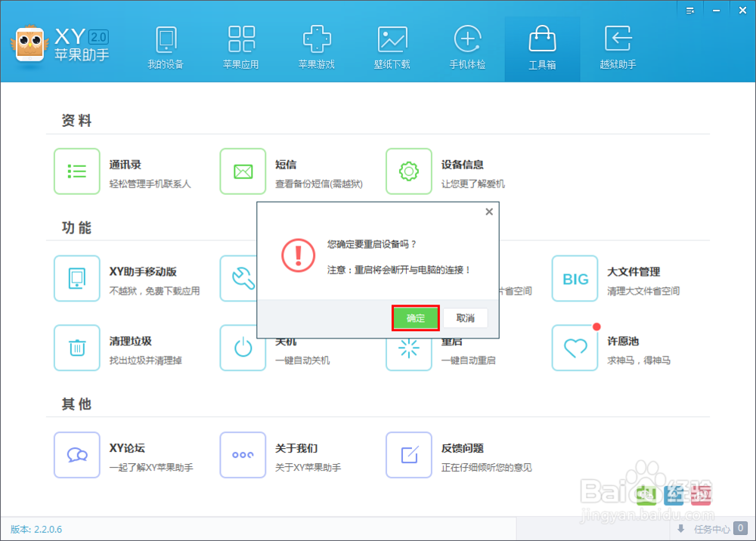Click XY论坛 title text
This screenshot has height=541, width=756.
tap(127, 447)
